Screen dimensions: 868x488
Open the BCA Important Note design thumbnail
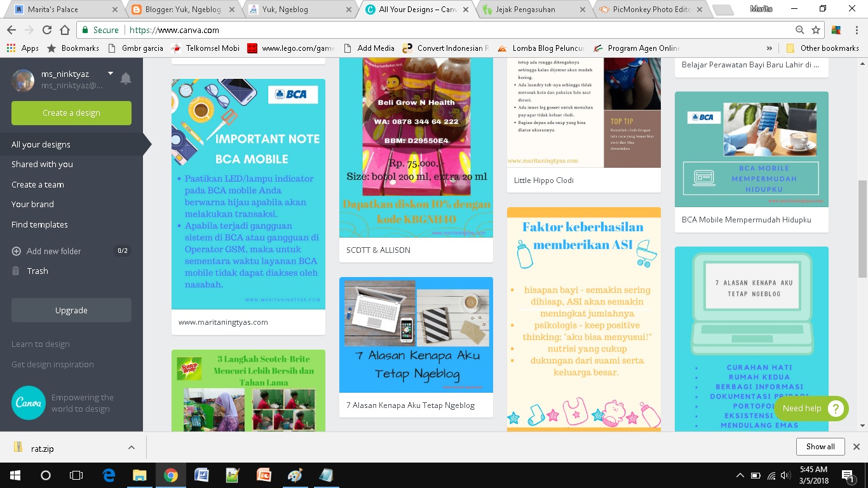coord(248,194)
